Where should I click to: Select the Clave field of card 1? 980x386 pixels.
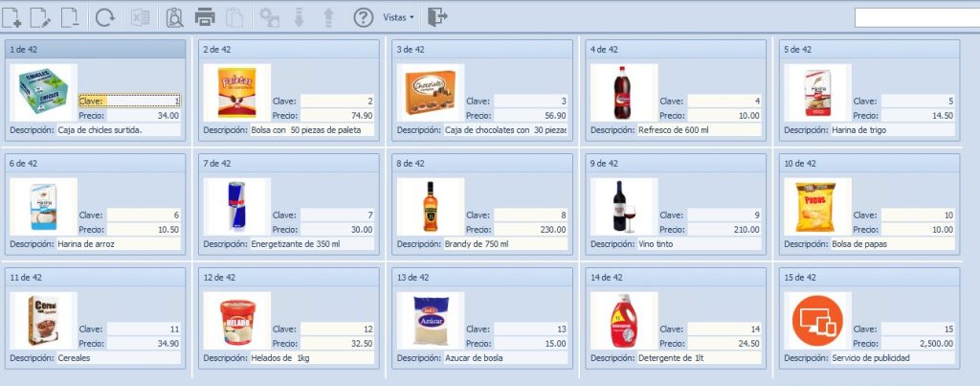click(144, 101)
